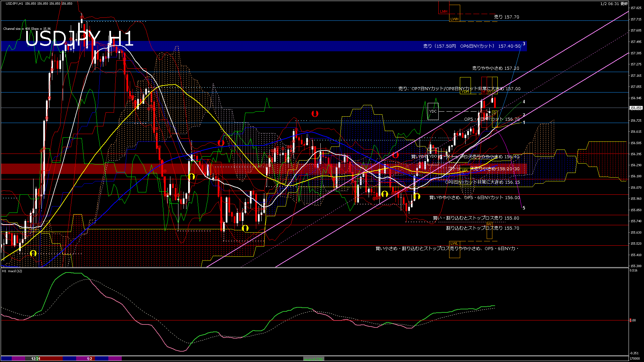Click the current price tag 156.850
The height and width of the screenshot is (362, 644).
[x=636, y=108]
